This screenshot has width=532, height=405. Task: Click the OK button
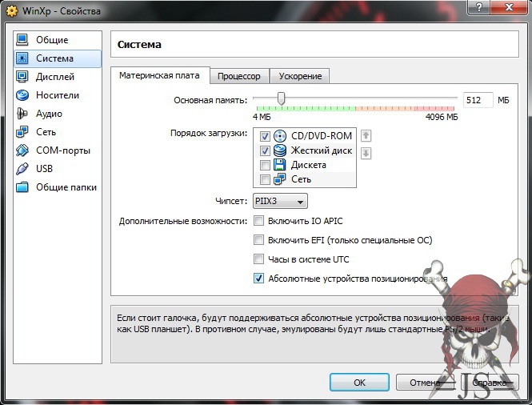[x=359, y=383]
